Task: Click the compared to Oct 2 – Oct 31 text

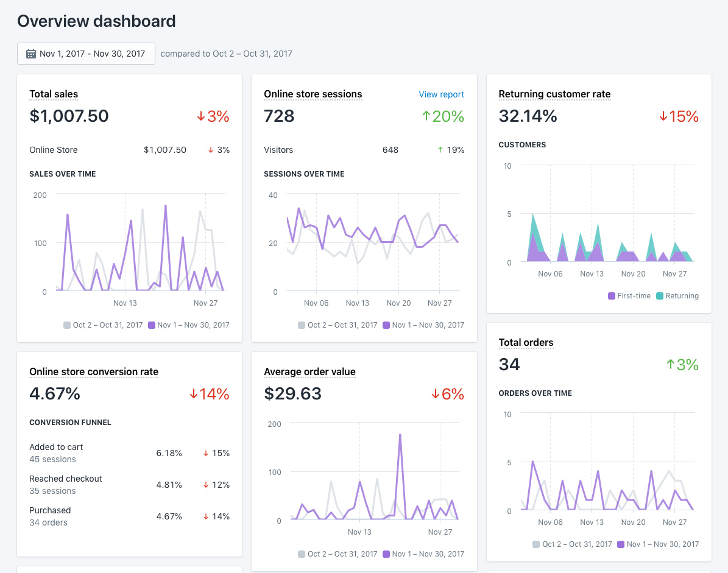Action: coord(226,54)
